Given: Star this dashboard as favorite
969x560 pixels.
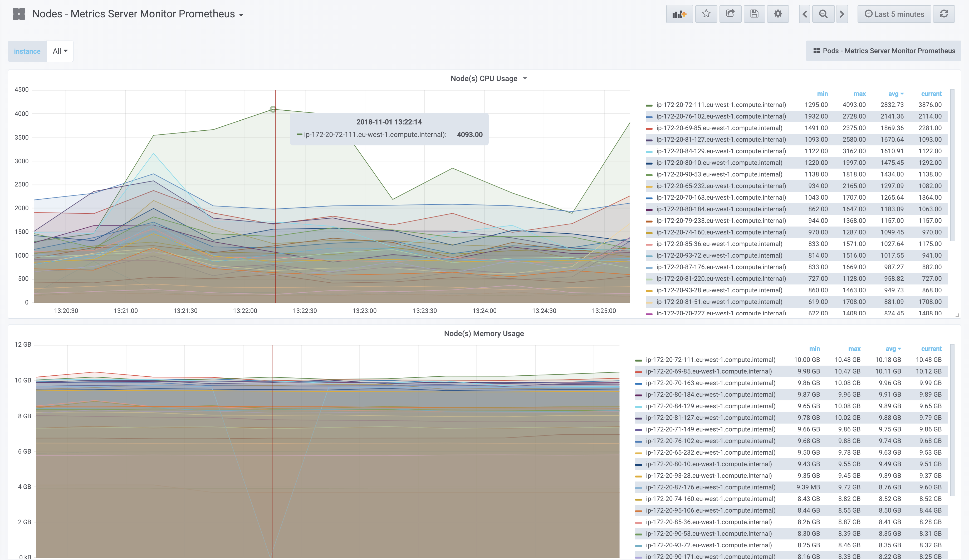Looking at the screenshot, I should click(706, 14).
